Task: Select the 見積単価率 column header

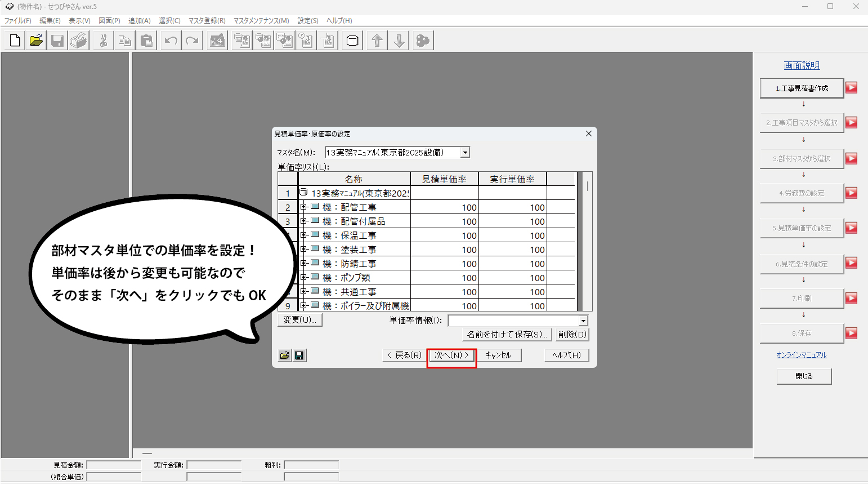Action: coord(444,179)
